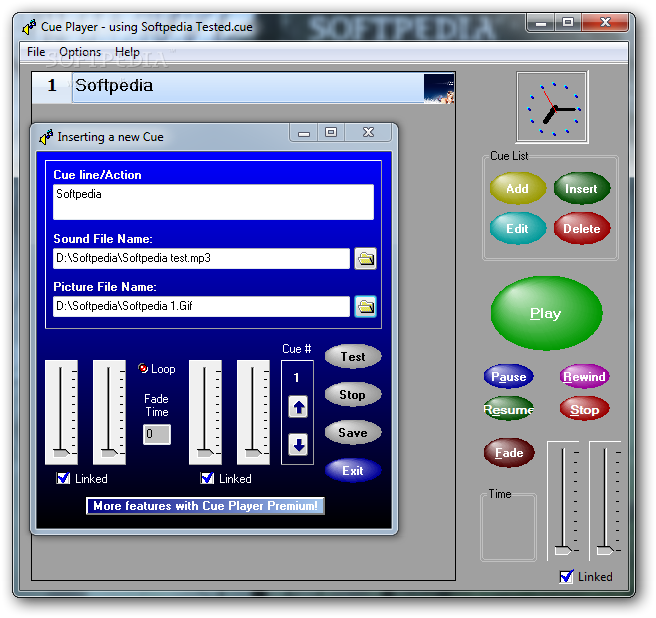Image resolution: width=656 pixels, height=618 pixels.
Task: Click slider next to Cue # box
Action: [x=253, y=412]
